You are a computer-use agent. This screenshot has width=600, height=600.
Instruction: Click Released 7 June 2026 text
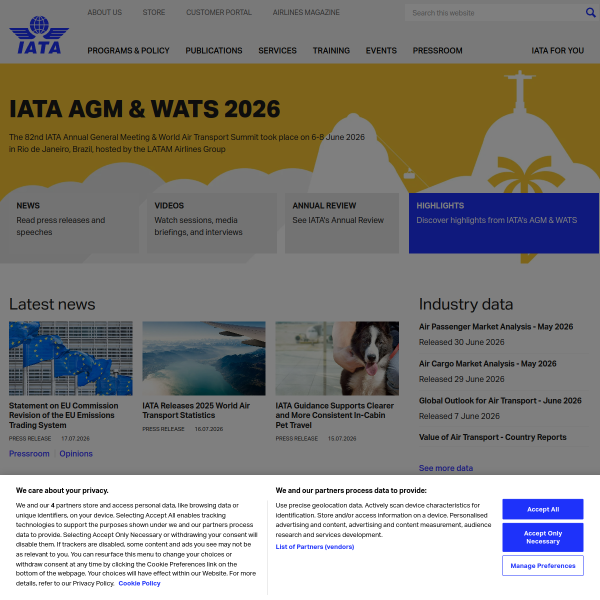tap(459, 416)
